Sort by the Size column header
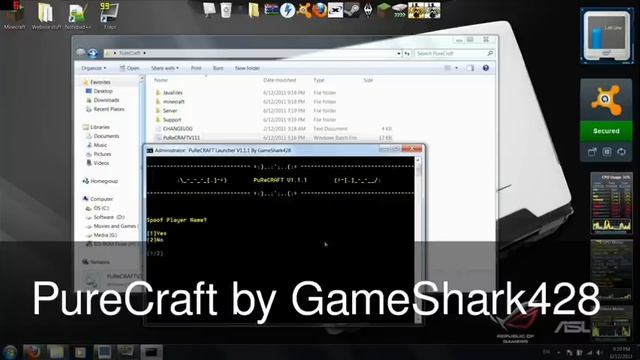The image size is (640, 360). [368, 80]
